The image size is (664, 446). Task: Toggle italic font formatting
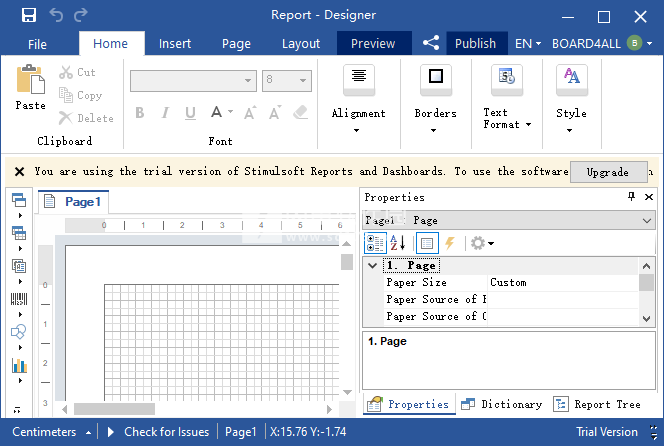pyautogui.click(x=165, y=113)
